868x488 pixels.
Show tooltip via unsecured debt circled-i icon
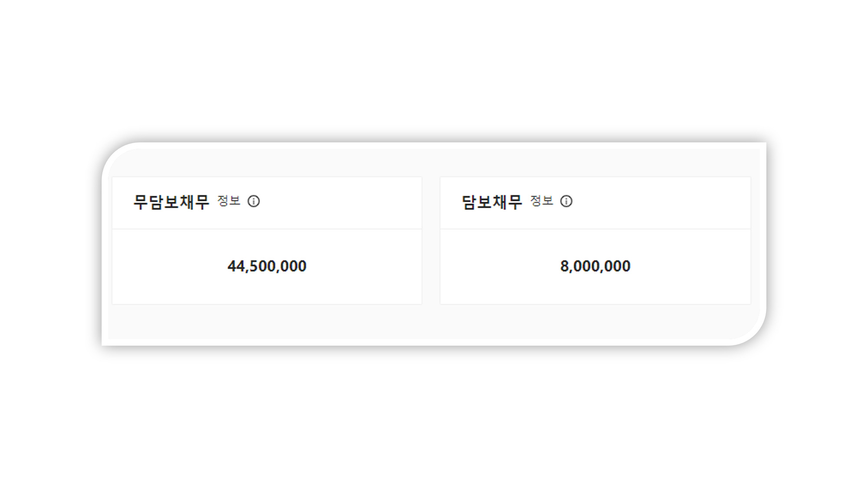pos(253,201)
